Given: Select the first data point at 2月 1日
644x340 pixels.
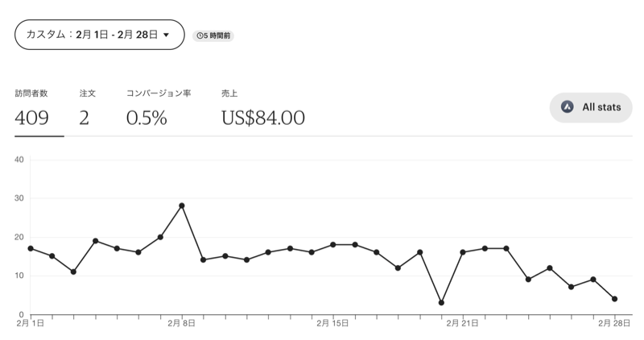Looking at the screenshot, I should [30, 248].
